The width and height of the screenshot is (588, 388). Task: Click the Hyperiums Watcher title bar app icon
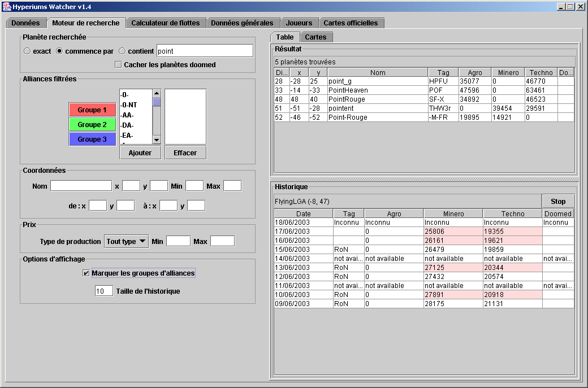coord(7,6)
